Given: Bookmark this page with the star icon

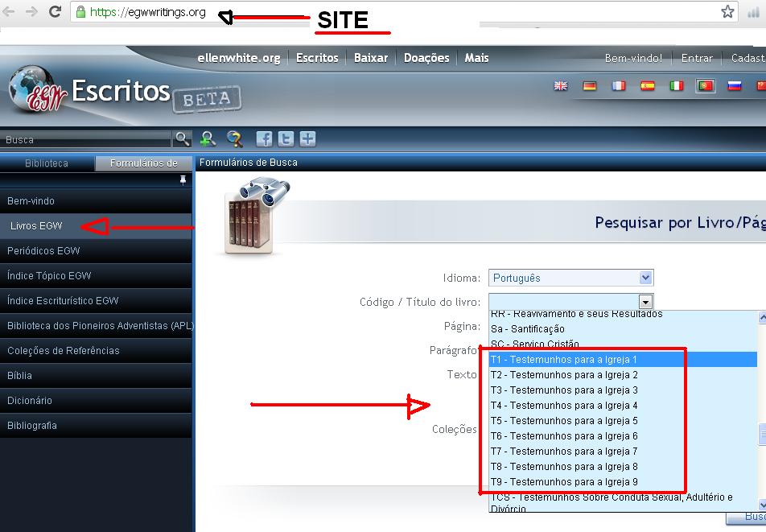Looking at the screenshot, I should [x=727, y=11].
